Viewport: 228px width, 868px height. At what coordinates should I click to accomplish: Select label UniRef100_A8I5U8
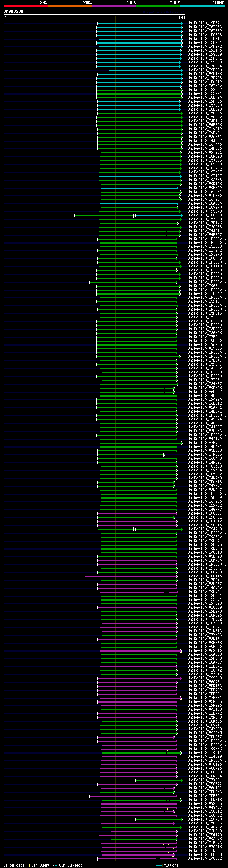pyautogui.click(x=204, y=466)
